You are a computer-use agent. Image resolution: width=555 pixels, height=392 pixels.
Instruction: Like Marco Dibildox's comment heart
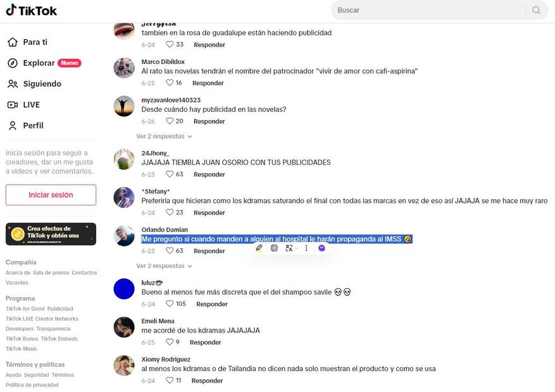point(170,83)
